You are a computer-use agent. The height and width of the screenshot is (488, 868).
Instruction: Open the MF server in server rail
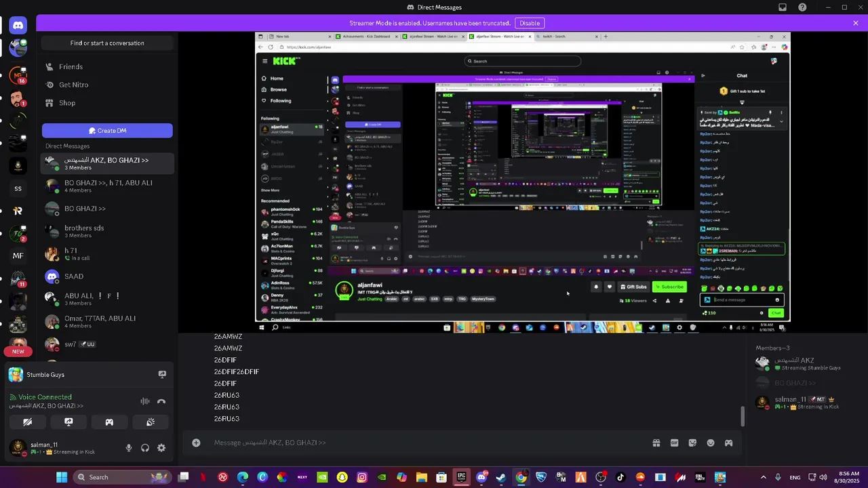[18, 256]
